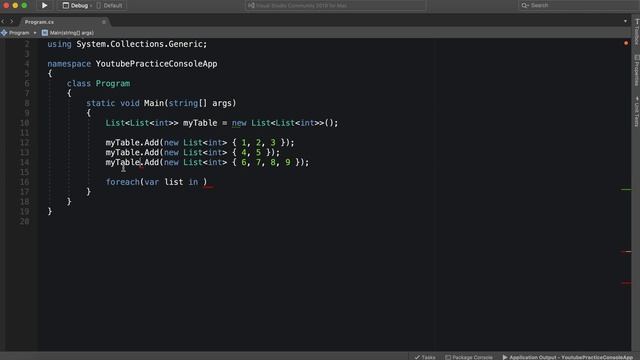Open the Package Console pad

pos(469,357)
